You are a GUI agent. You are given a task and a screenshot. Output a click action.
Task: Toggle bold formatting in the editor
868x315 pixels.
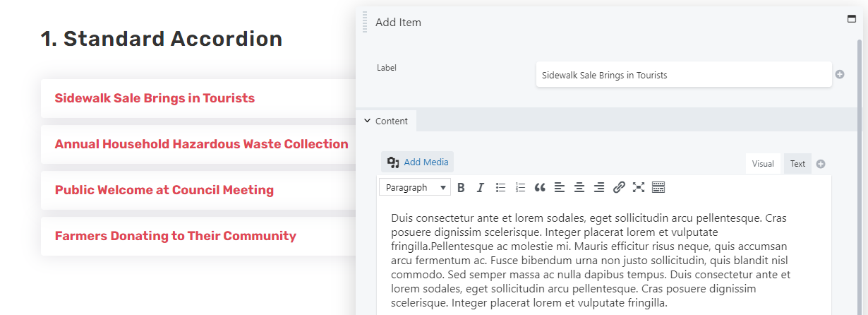point(461,187)
